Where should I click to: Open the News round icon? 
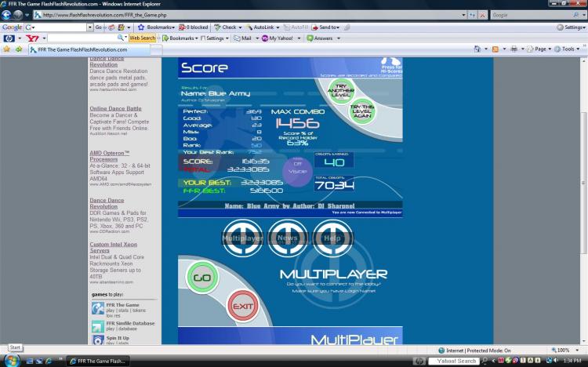(287, 236)
